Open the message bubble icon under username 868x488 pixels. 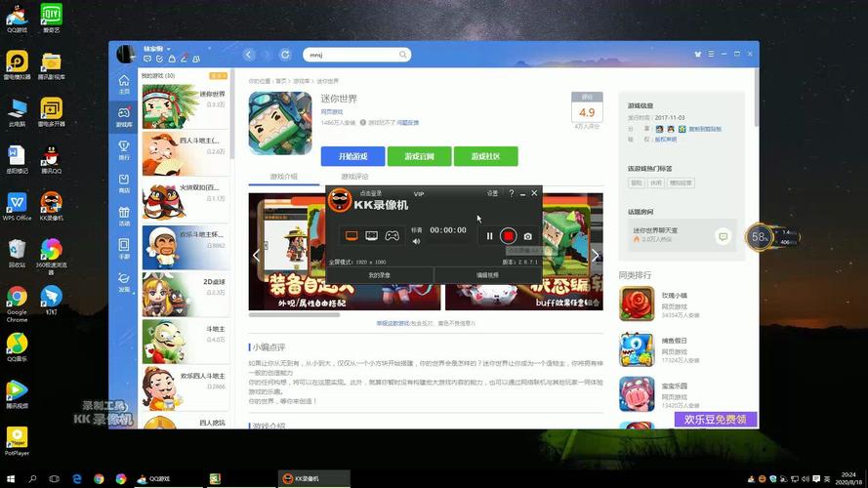(x=147, y=59)
